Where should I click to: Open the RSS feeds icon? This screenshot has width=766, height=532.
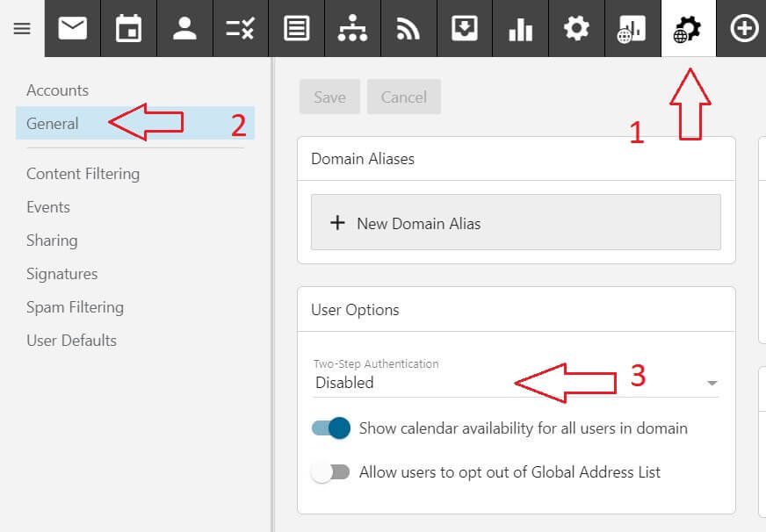(x=408, y=28)
